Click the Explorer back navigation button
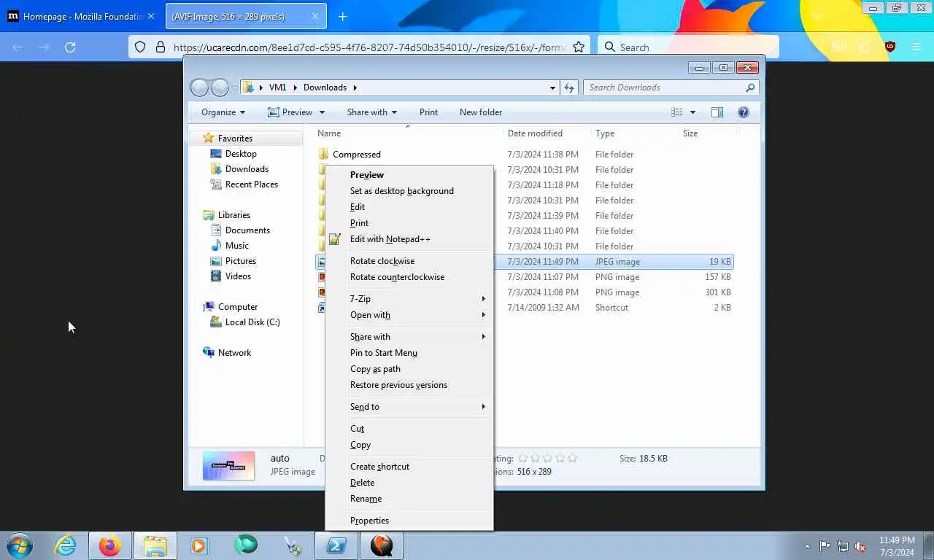934x560 pixels. pyautogui.click(x=199, y=87)
